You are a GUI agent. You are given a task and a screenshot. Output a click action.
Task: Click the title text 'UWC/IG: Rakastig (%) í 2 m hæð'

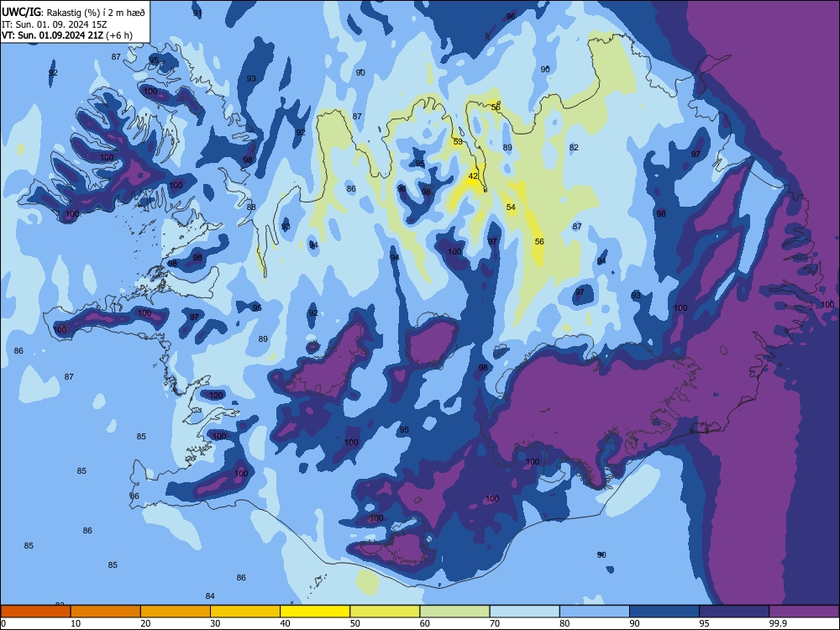click(x=73, y=13)
